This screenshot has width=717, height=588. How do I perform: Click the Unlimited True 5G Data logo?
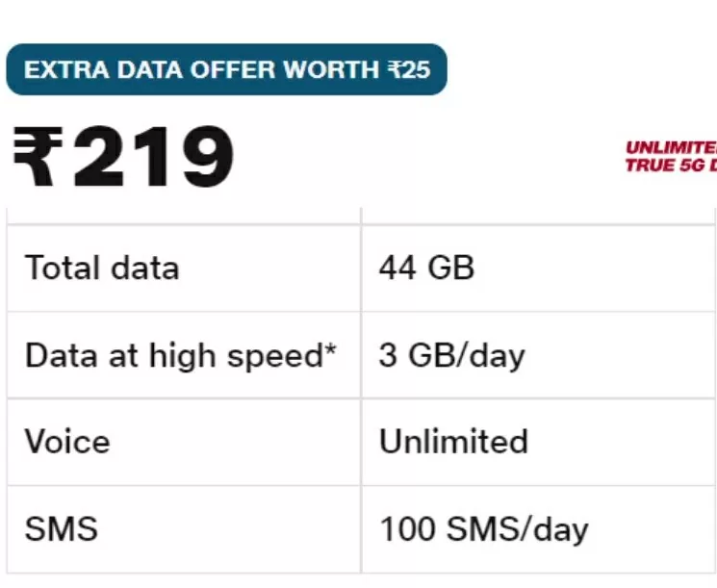pyautogui.click(x=671, y=157)
